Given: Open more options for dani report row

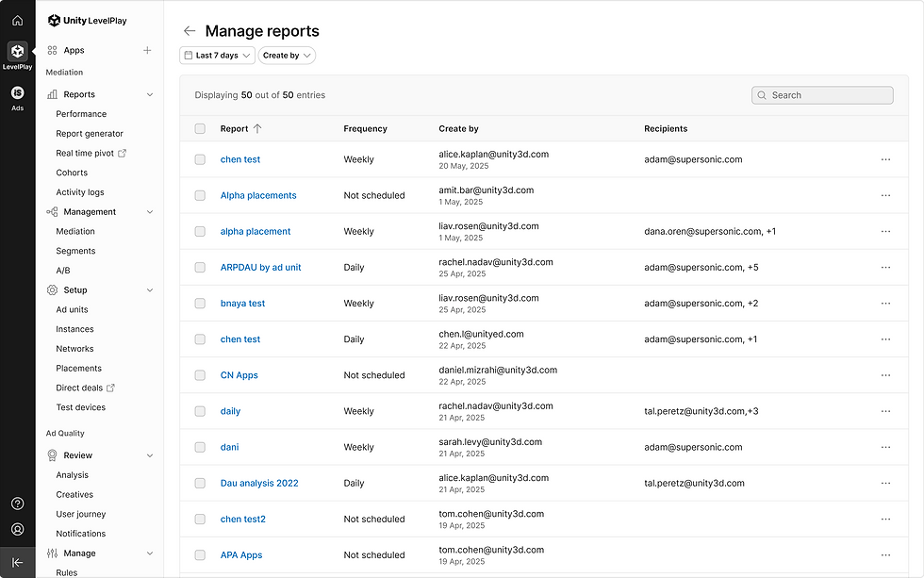Looking at the screenshot, I should tap(885, 447).
